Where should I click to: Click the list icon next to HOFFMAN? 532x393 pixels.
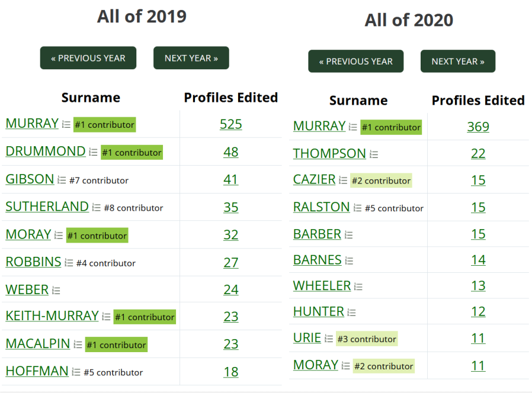tap(76, 372)
